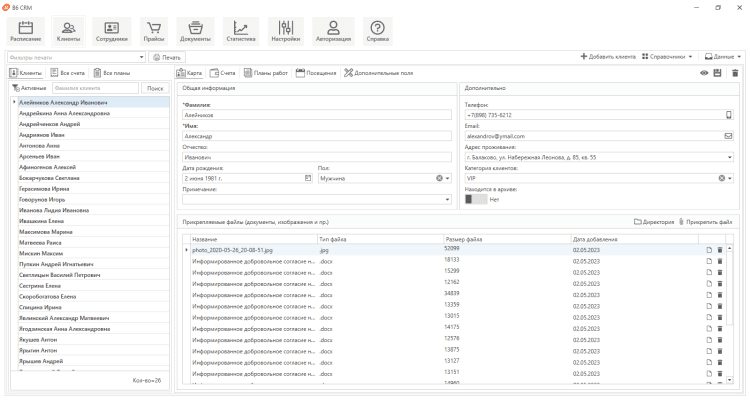Delete the photo_2020-05-28 jpg file
The width and height of the screenshot is (750, 403).
719,249
